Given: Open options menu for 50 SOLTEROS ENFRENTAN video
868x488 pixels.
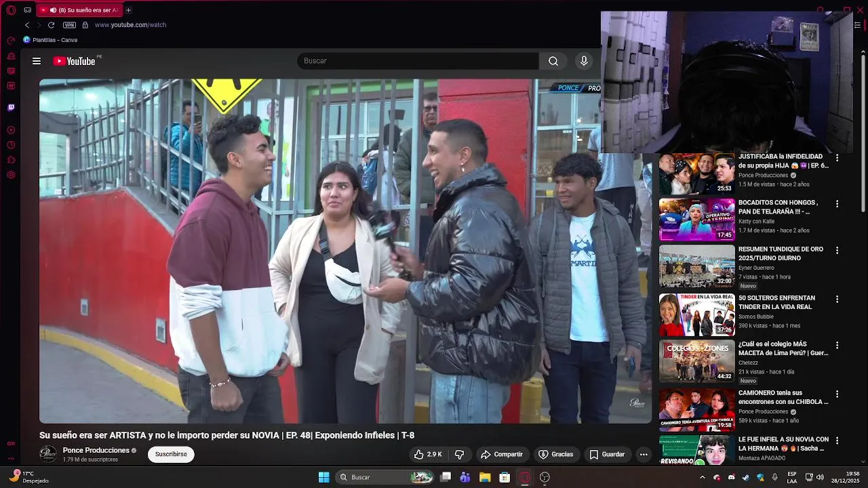Looking at the screenshot, I should (x=837, y=299).
